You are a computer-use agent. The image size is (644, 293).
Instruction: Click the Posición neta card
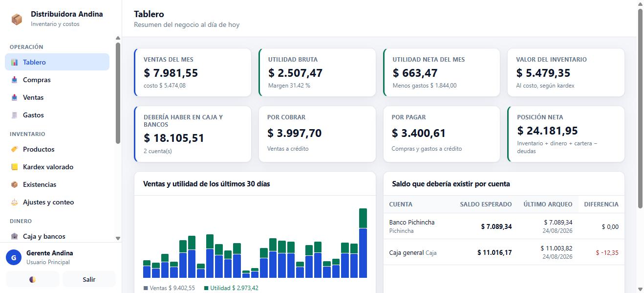(566, 134)
